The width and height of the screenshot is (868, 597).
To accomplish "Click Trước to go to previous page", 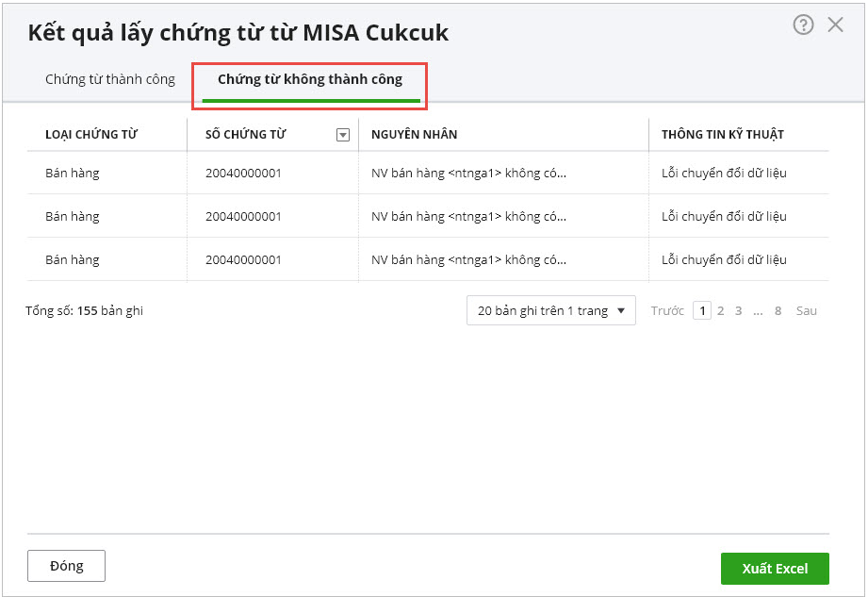I will pyautogui.click(x=667, y=310).
